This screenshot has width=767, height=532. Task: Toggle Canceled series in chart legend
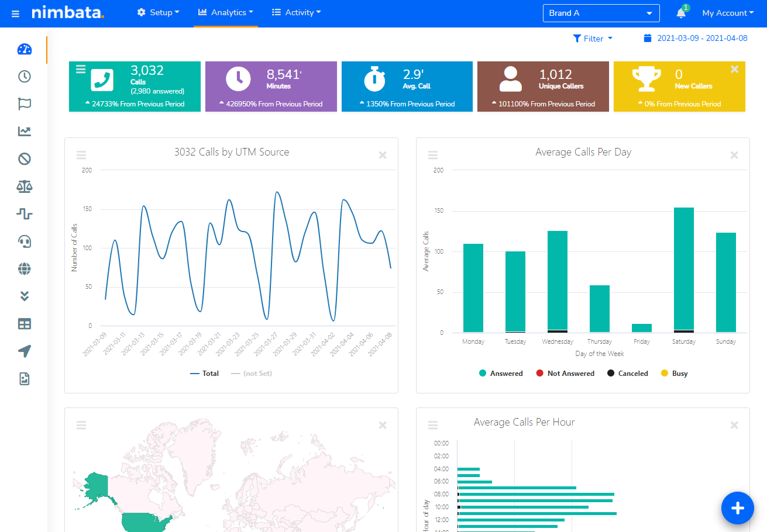click(x=628, y=374)
